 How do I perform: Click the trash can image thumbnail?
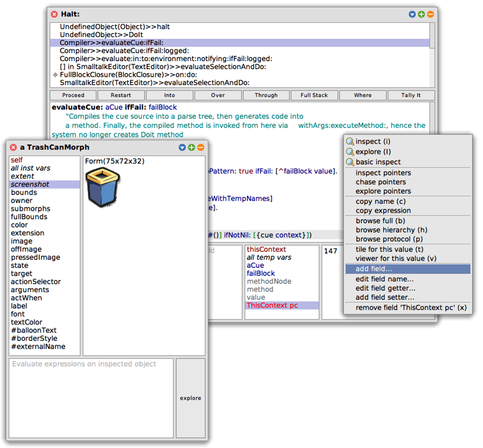pyautogui.click(x=103, y=187)
